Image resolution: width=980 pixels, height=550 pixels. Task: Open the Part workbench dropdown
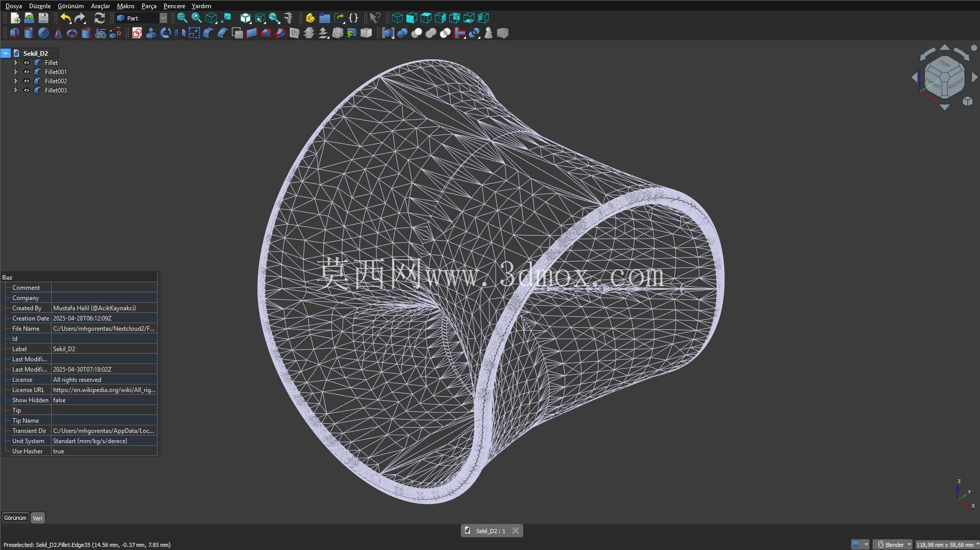142,18
